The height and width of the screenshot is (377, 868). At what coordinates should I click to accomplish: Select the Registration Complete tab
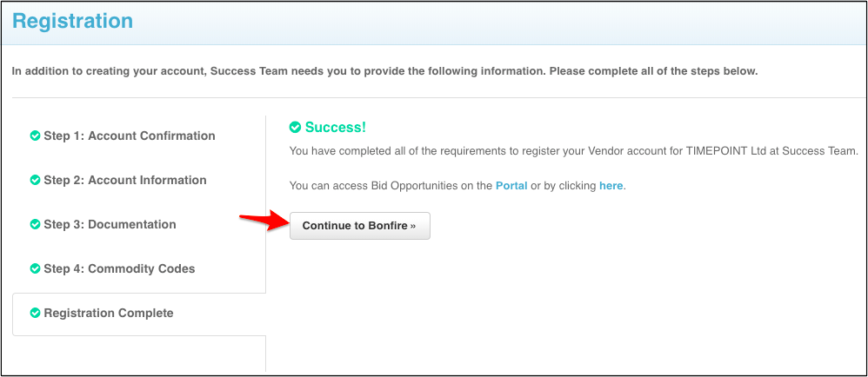109,314
